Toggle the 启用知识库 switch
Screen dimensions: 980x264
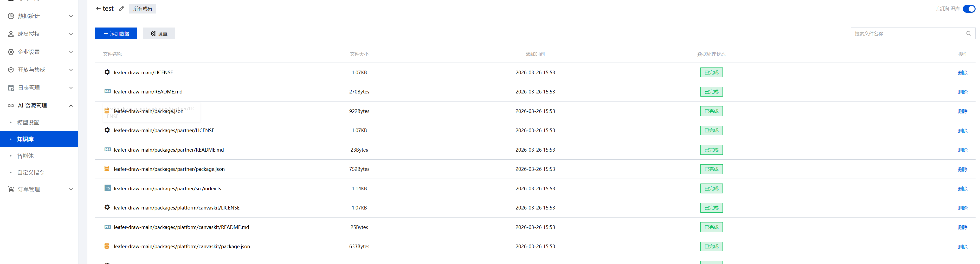(x=969, y=8)
